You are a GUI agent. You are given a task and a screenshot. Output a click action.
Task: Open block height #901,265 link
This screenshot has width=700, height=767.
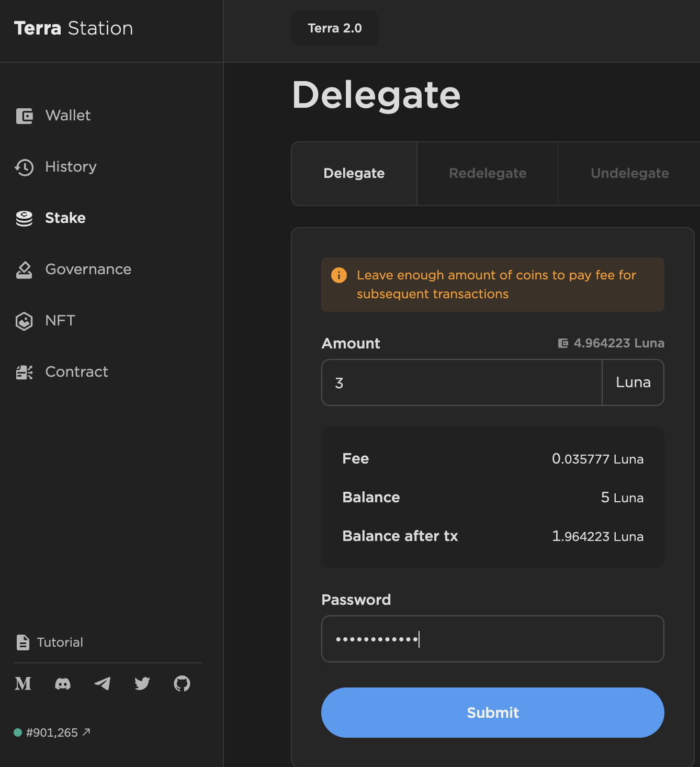pyautogui.click(x=52, y=732)
